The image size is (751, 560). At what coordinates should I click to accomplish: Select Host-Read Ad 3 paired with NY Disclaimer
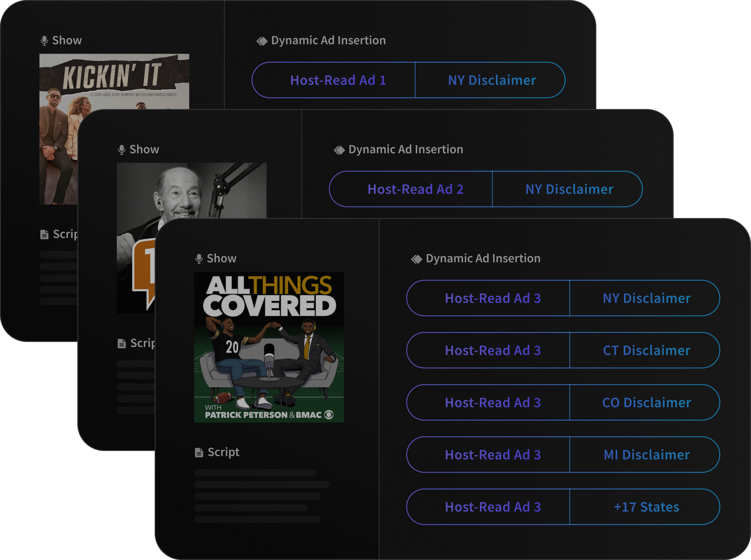click(x=488, y=298)
